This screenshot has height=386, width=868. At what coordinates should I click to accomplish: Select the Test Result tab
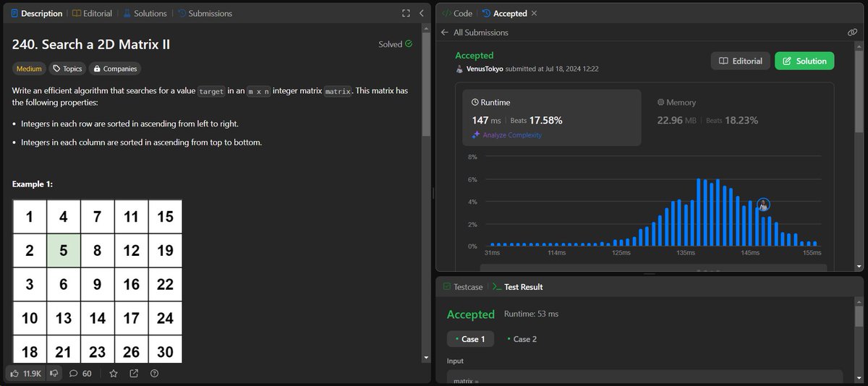point(517,287)
